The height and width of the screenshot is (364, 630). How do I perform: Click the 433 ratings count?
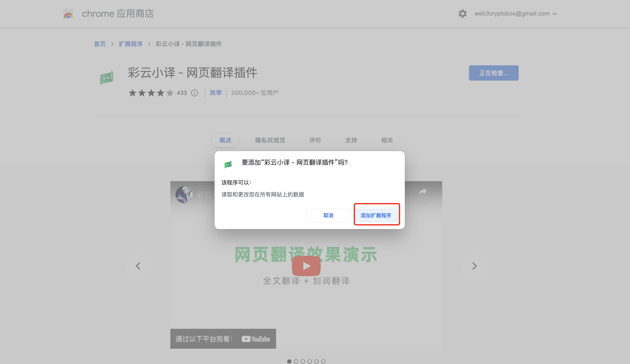coord(182,93)
